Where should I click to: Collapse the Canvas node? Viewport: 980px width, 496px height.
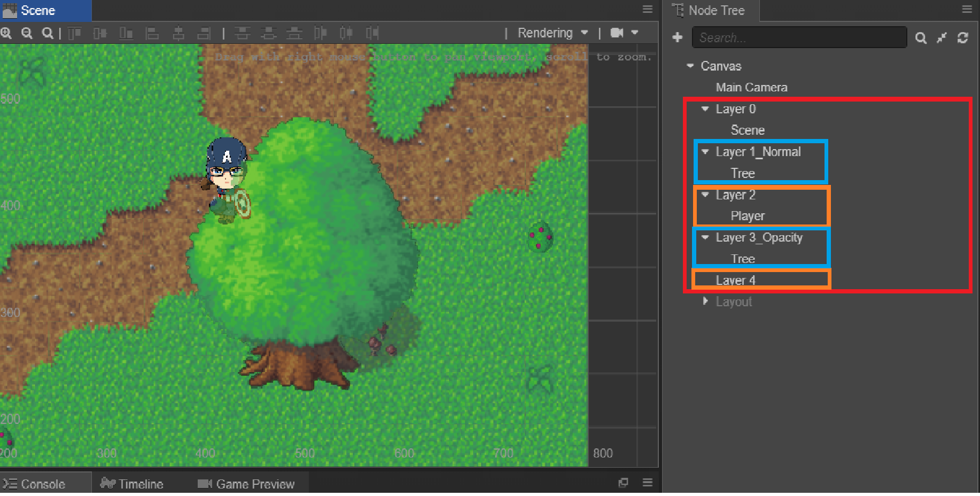[690, 66]
